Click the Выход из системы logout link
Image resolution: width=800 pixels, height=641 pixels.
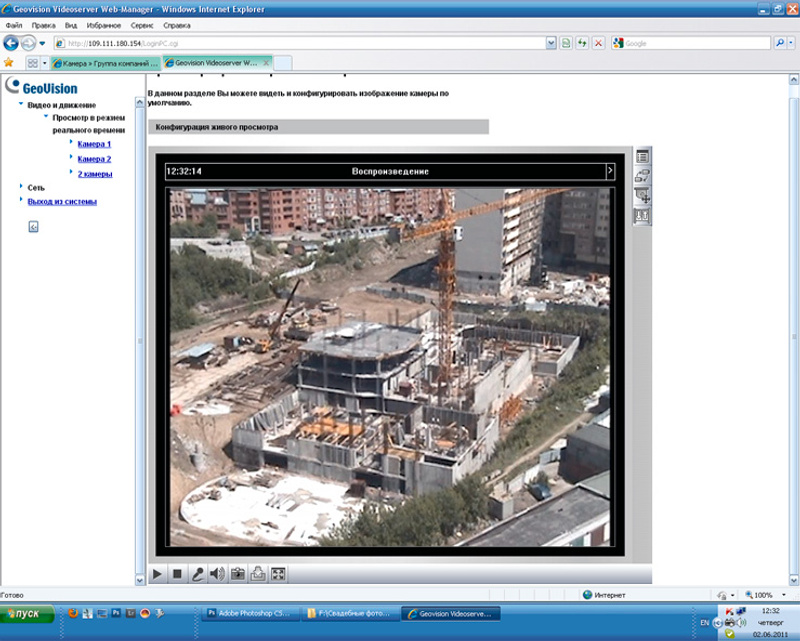(62, 201)
